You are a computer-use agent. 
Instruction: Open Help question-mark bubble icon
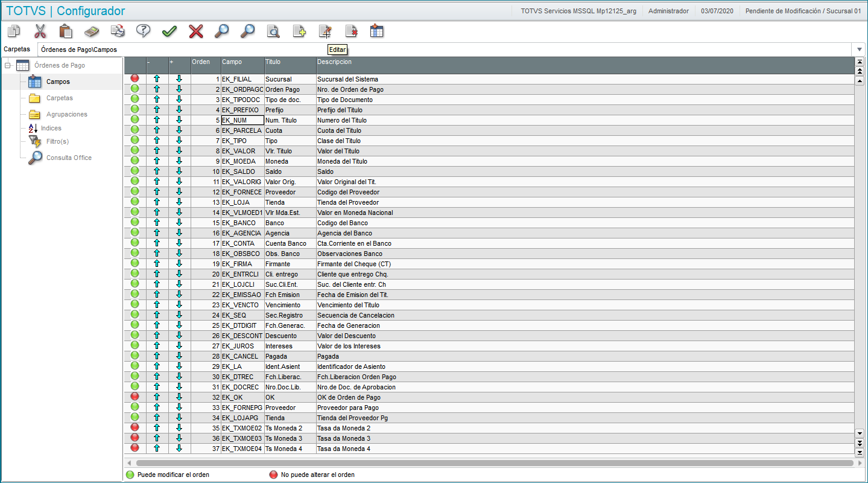click(x=144, y=31)
